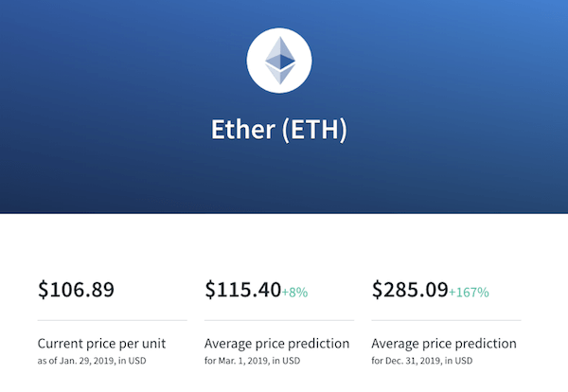
Task: Click the divider line under $285.09
Action: 446,320
